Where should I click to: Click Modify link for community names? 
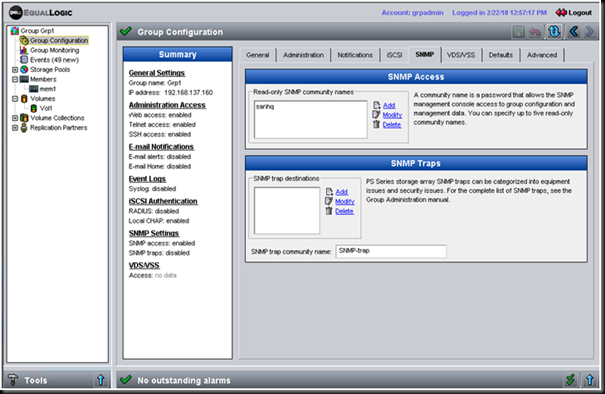(x=392, y=115)
